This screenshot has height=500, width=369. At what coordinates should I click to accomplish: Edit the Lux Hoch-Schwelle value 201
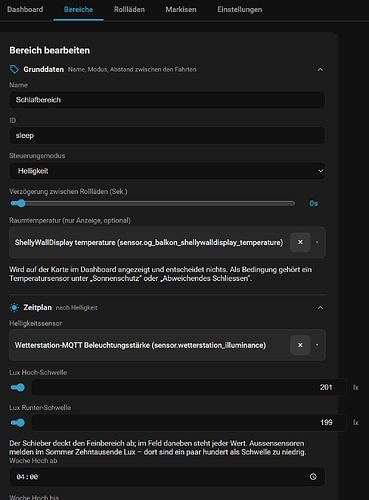pyautogui.click(x=189, y=387)
